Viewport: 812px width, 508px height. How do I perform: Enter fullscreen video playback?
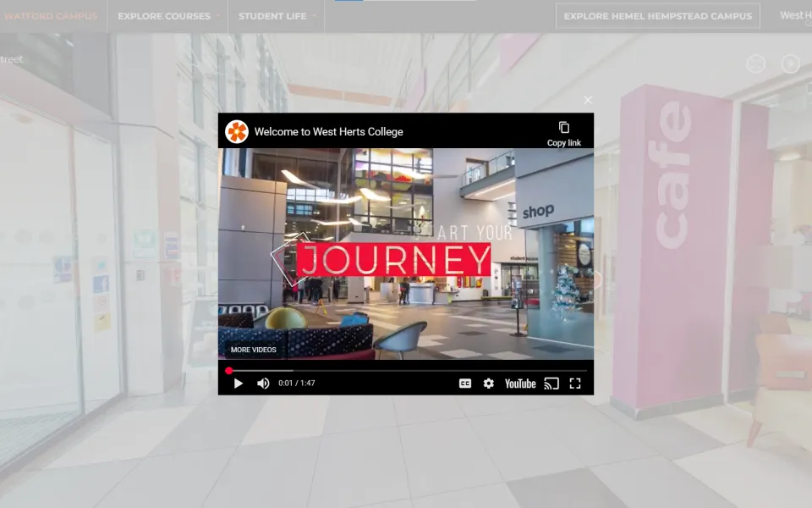pyautogui.click(x=576, y=384)
